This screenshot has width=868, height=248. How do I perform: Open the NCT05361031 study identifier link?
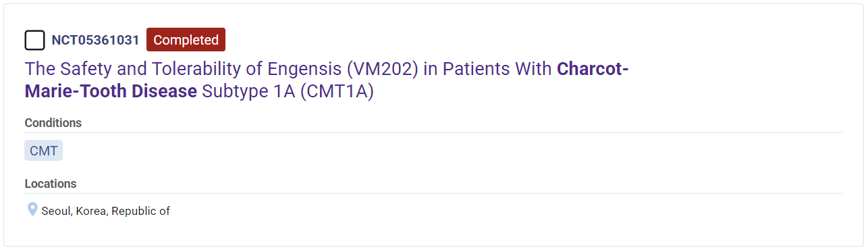click(x=95, y=41)
